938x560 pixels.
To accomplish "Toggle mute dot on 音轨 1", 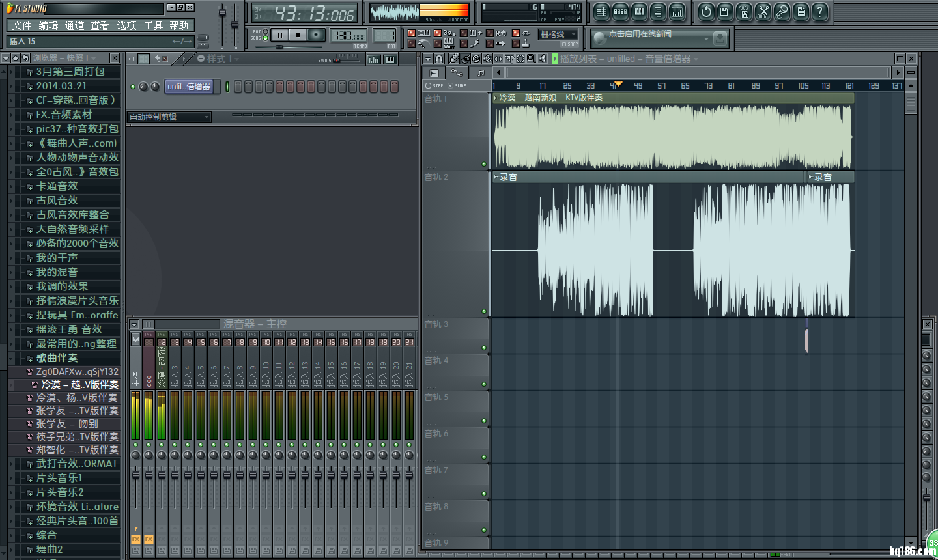I will (x=484, y=164).
